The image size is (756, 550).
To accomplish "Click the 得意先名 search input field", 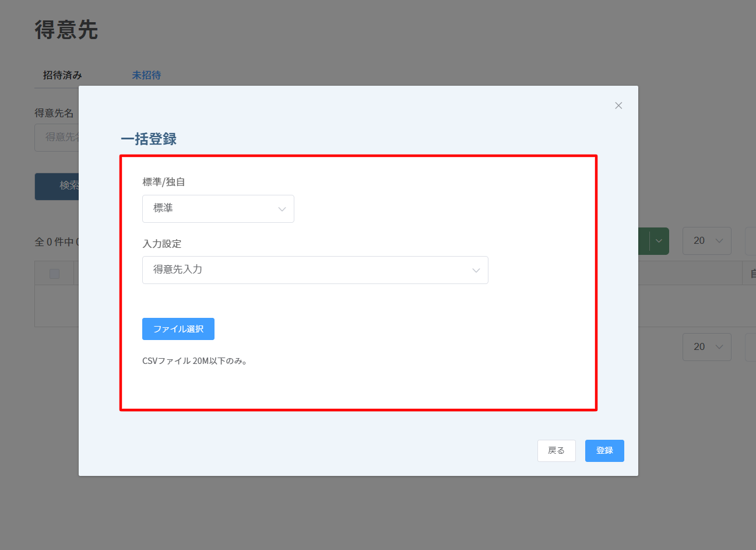I will coord(57,138).
